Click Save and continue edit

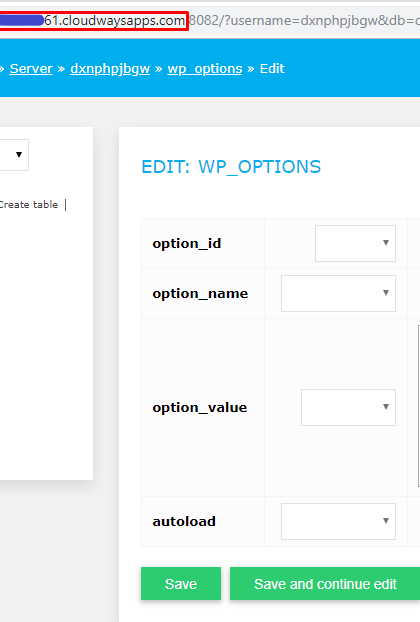click(325, 584)
